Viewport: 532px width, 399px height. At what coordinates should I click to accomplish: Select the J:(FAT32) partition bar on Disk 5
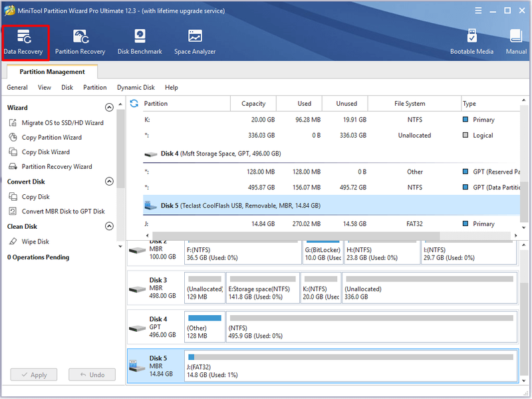pyautogui.click(x=351, y=366)
